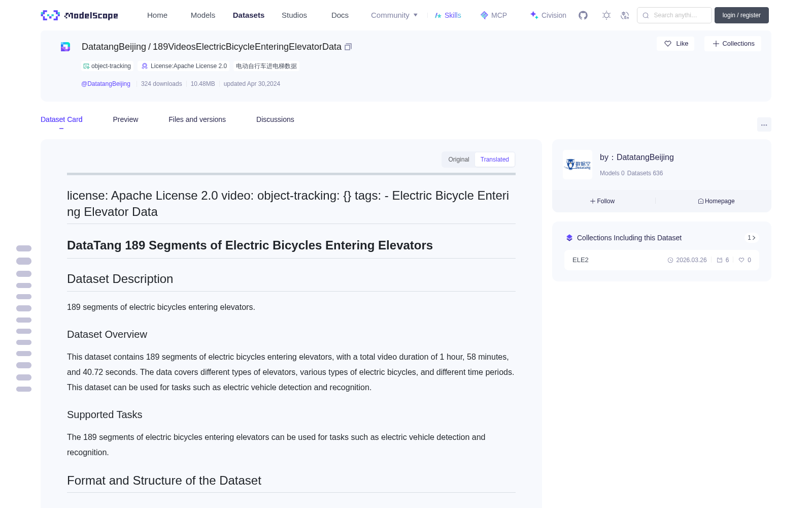This screenshot has width=812, height=508.
Task: Click the "Format and Structure of the Dataset" heading
Action: tap(164, 481)
